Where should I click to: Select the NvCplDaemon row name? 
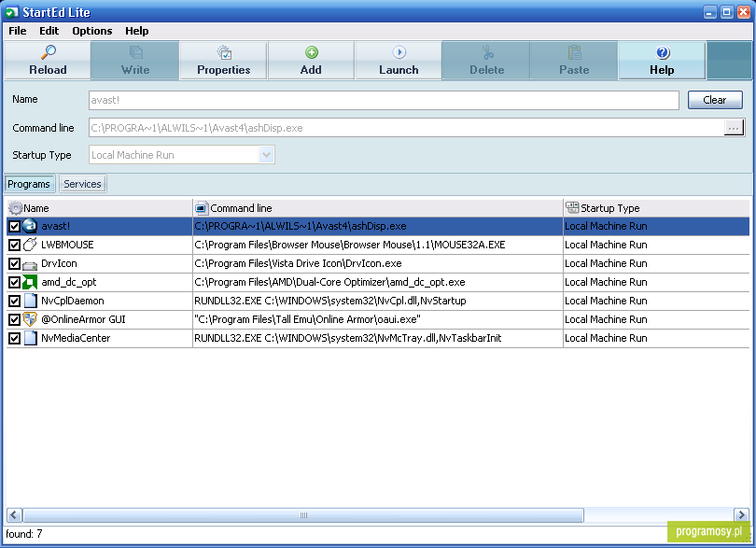(72, 301)
